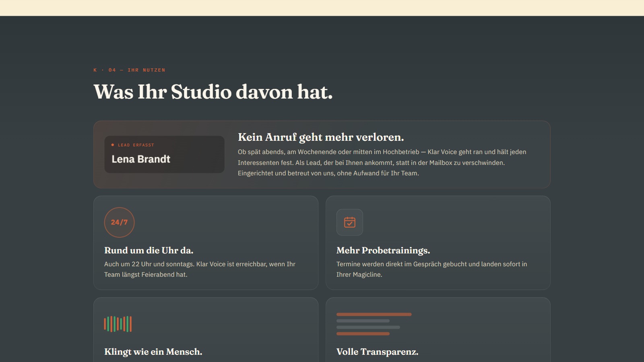Click the text lines icon above Volle Transparenz
The width and height of the screenshot is (644, 362).
(374, 324)
